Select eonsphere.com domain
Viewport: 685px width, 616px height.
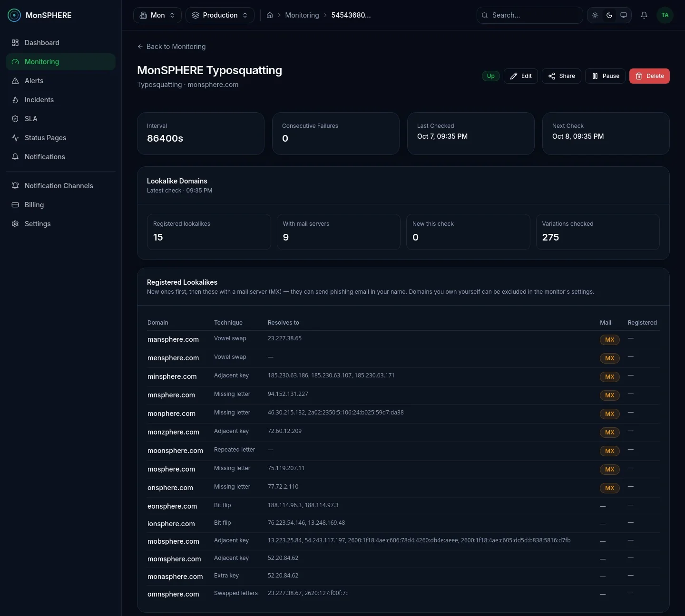click(x=172, y=506)
